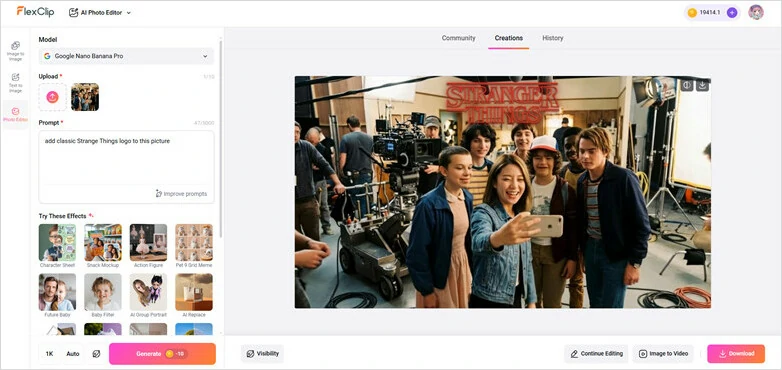Screen dimensions: 782x370
Task: Choose the Character Sheet effect
Action: tap(57, 246)
